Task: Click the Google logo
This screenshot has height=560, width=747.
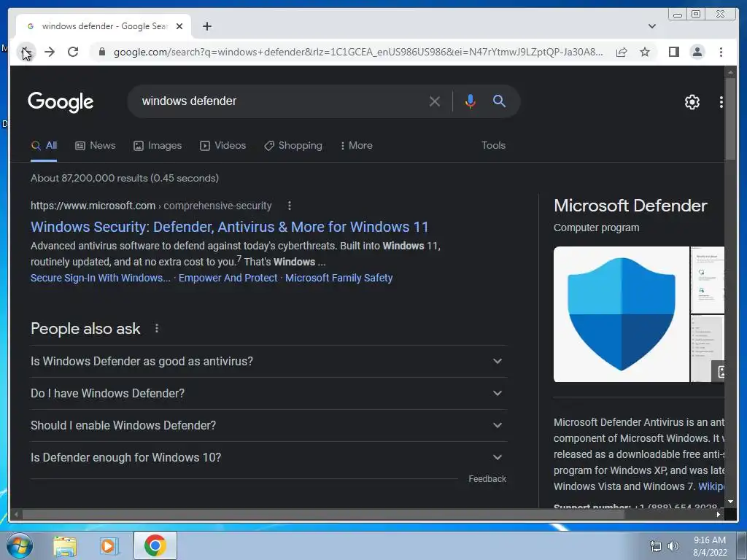Action: [61, 102]
